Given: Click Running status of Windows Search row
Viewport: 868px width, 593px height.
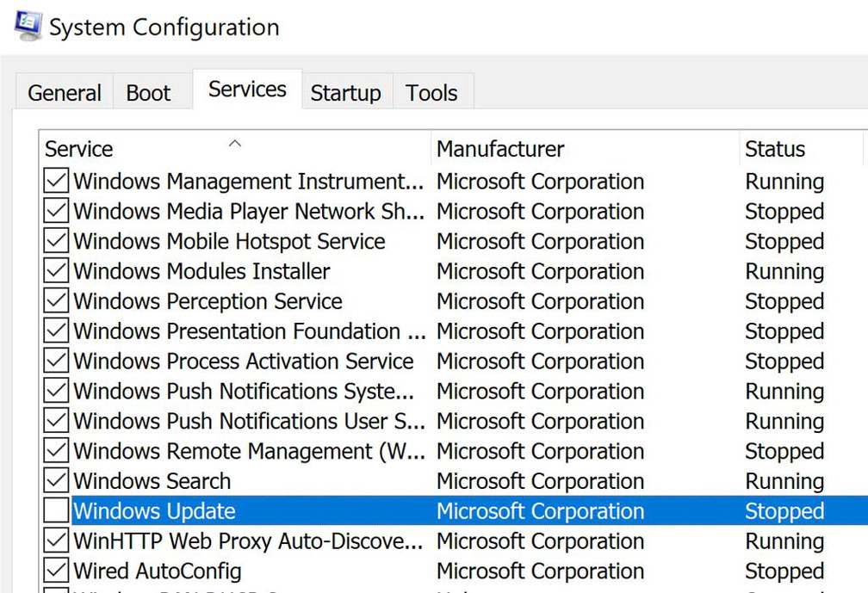Looking at the screenshot, I should click(x=784, y=481).
